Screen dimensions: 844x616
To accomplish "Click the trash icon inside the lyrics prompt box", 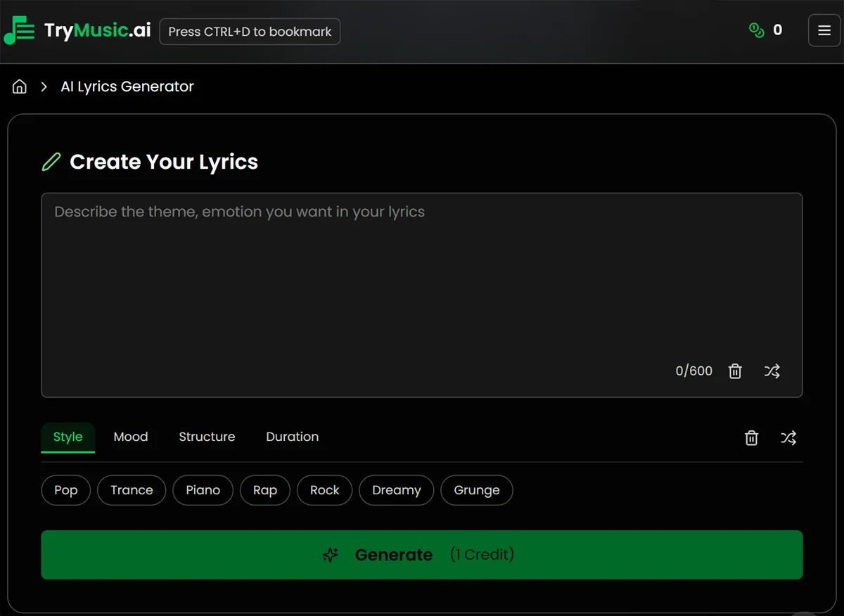I will coord(735,371).
